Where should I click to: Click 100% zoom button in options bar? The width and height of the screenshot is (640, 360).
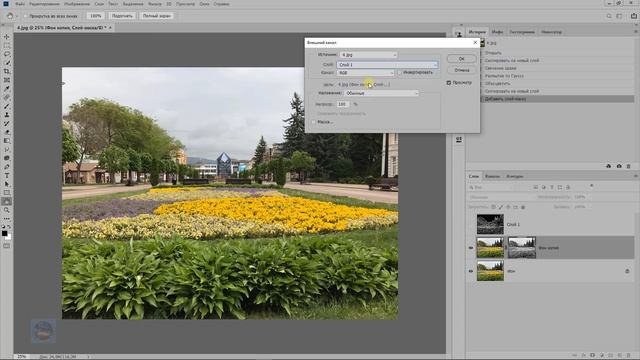tap(95, 16)
